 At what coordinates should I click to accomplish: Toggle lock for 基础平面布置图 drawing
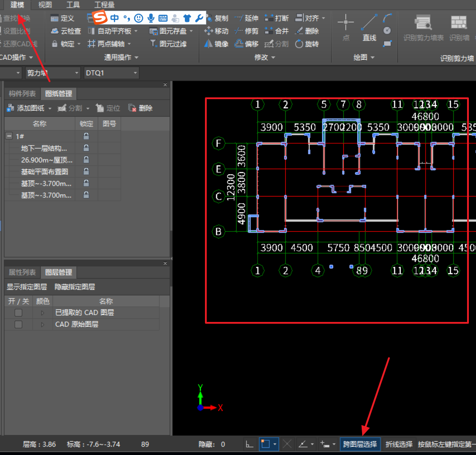pos(86,171)
